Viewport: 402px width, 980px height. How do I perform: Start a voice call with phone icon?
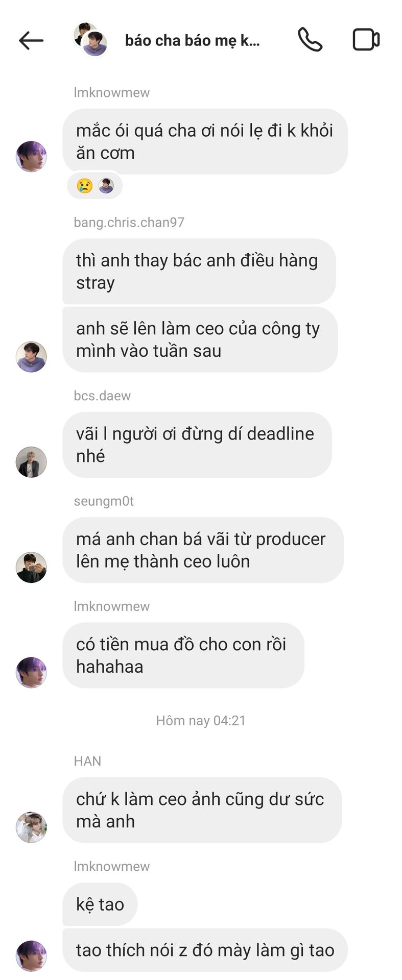pos(310,40)
